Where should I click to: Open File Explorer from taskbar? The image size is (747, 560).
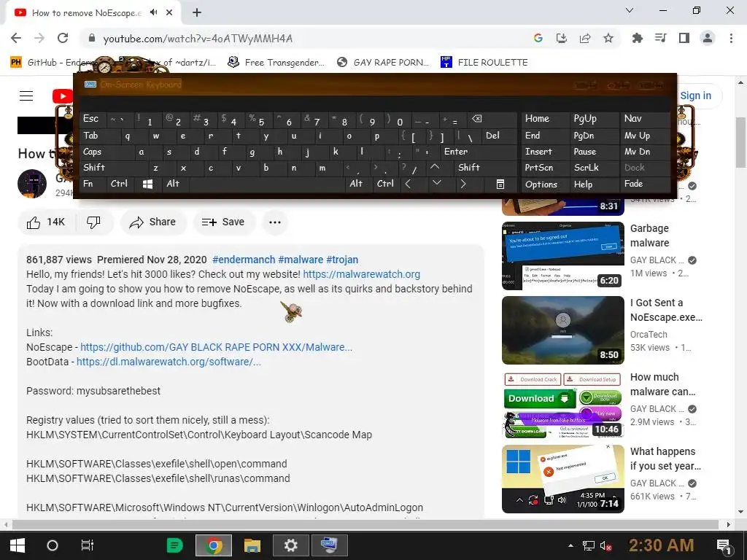click(x=252, y=545)
